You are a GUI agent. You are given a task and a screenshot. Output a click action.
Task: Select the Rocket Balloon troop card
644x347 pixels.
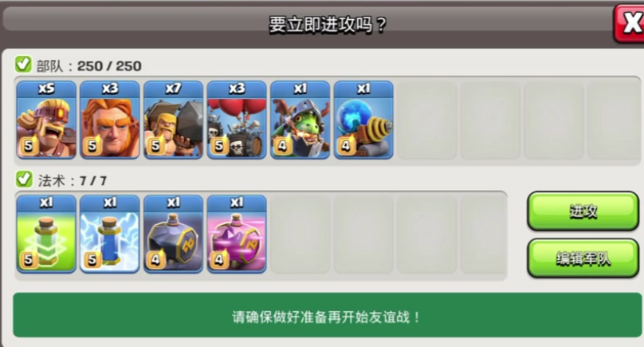[x=237, y=120]
